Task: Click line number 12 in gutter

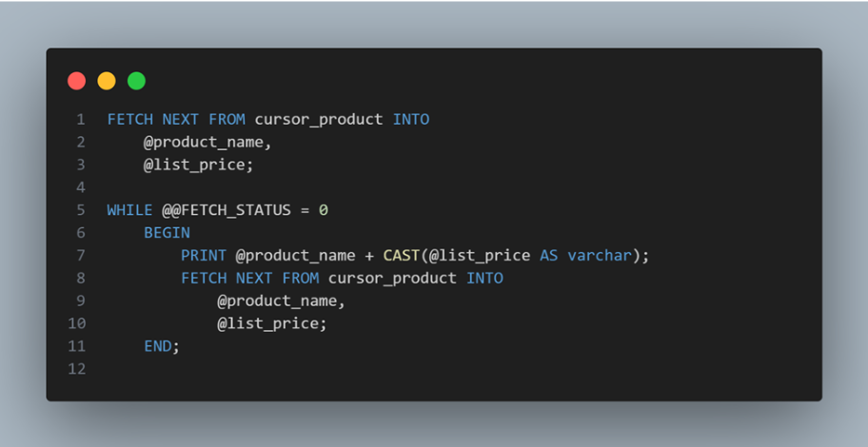Action: [x=77, y=368]
